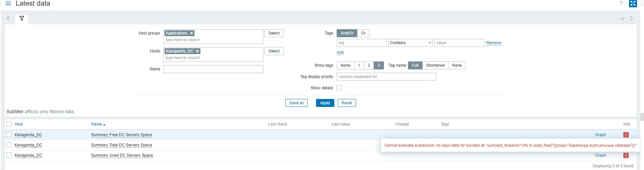Screen dimensions: 644x170
Task: Expand the filter tabs list chevron
Action: click(622, 19)
